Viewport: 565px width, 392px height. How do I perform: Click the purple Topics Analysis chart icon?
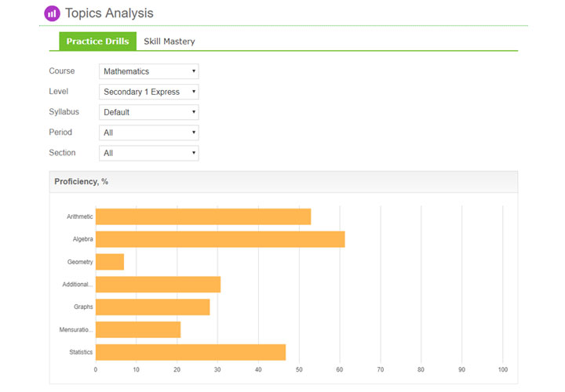52,13
